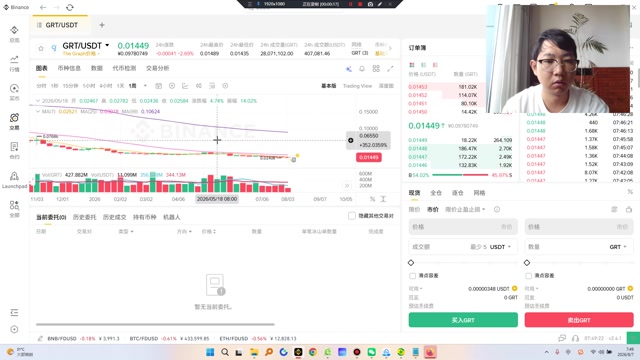
Task: Open the price alert bell icon
Action: 362,69
